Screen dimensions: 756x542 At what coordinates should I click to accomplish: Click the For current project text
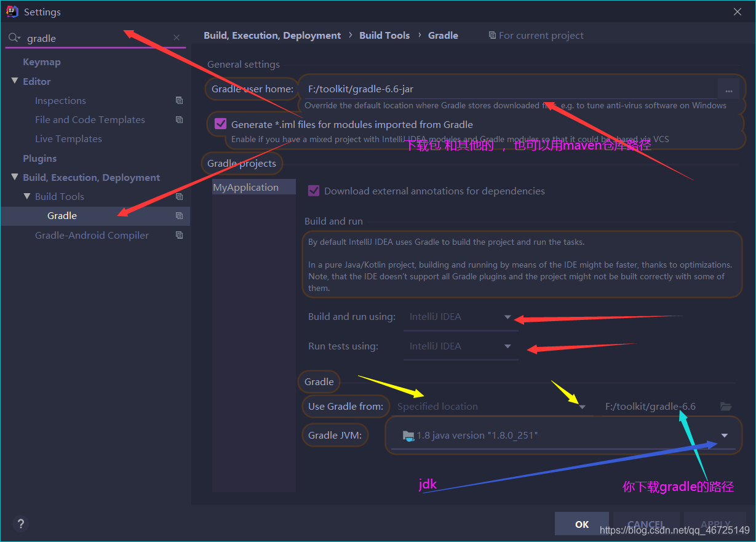click(x=541, y=36)
